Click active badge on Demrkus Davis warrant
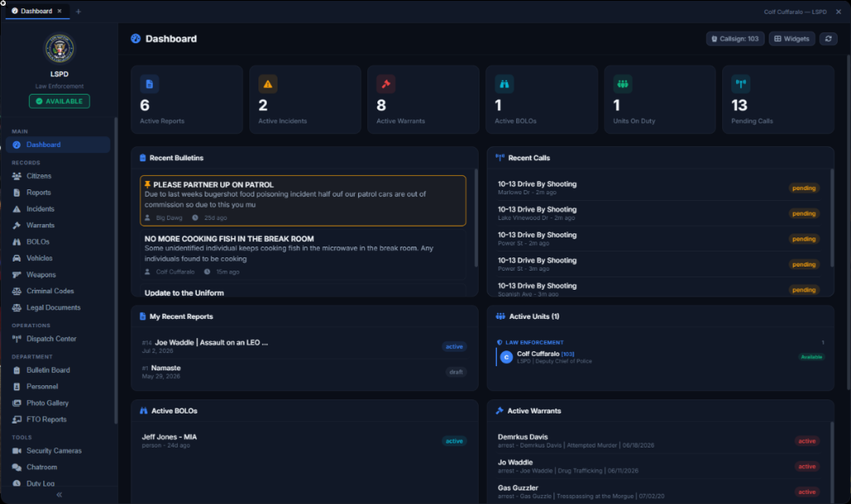Viewport: 851px width, 504px height. (806, 441)
